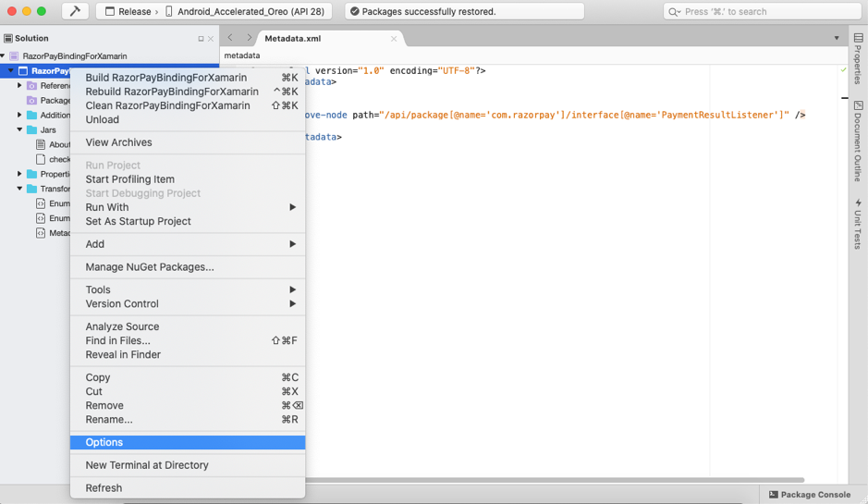868x504 pixels.
Task: Open the Properties side pad
Action: pos(858,58)
